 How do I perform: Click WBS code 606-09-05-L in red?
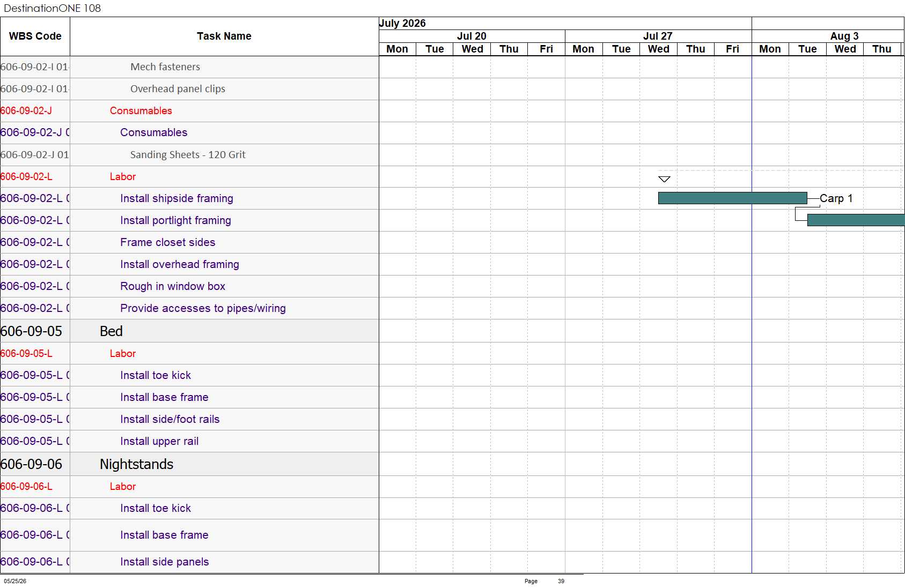tap(26, 354)
